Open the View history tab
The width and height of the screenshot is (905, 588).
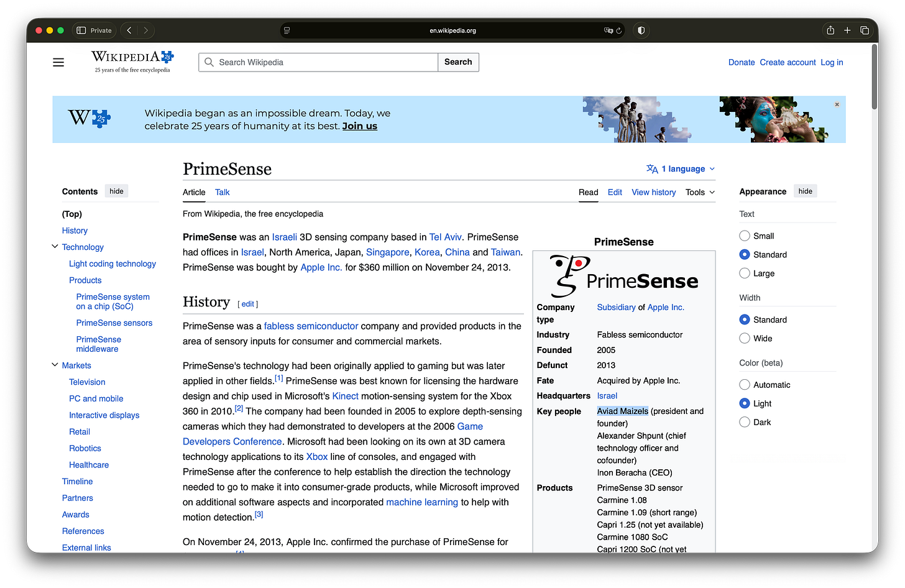tap(654, 193)
